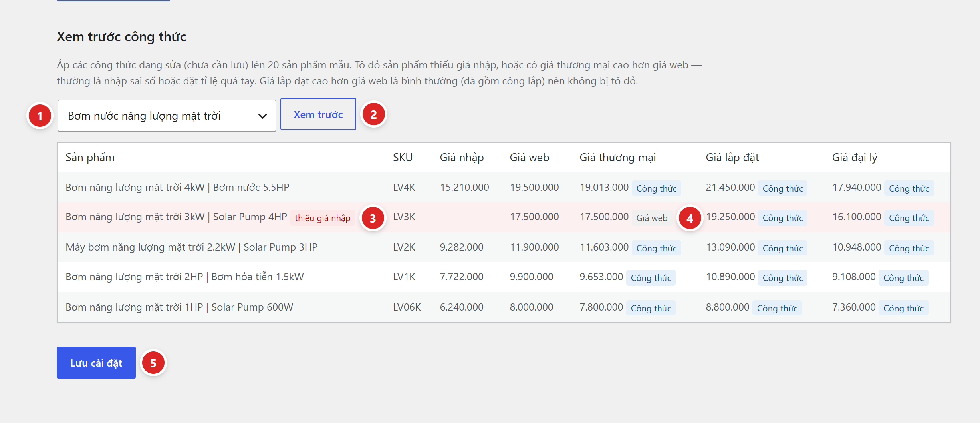The width and height of the screenshot is (980, 423).
Task: Click the SKU cell LV2K
Action: [x=404, y=247]
